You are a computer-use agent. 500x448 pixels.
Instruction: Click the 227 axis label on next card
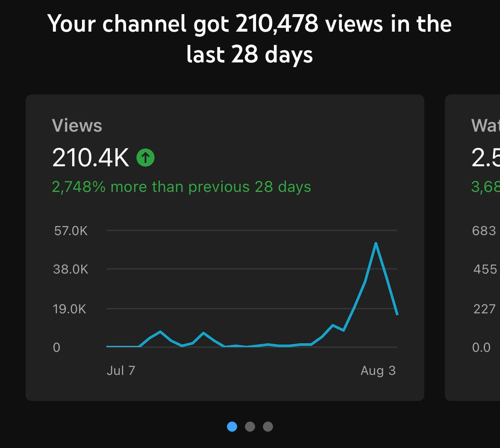(x=485, y=309)
